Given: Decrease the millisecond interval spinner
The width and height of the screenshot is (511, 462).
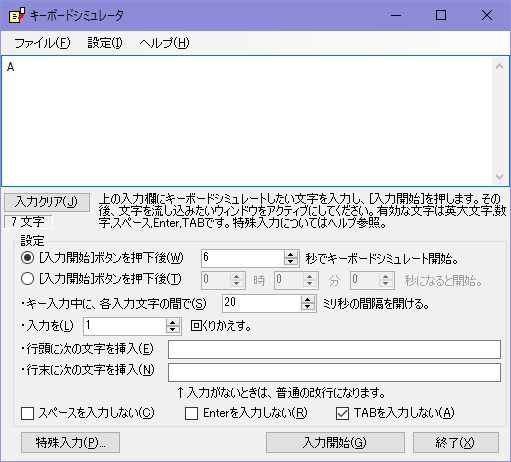Looking at the screenshot, I should coord(307,307).
